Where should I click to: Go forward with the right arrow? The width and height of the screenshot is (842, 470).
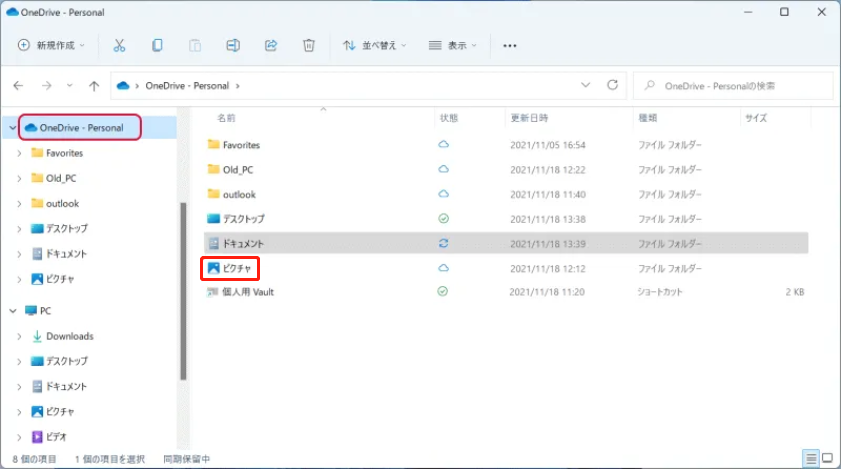coord(47,85)
